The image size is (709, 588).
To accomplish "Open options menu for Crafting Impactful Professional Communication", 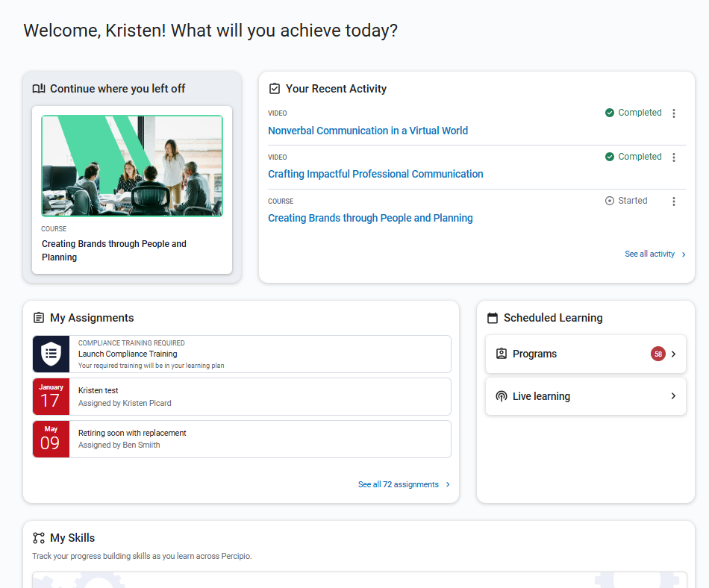I will [674, 157].
